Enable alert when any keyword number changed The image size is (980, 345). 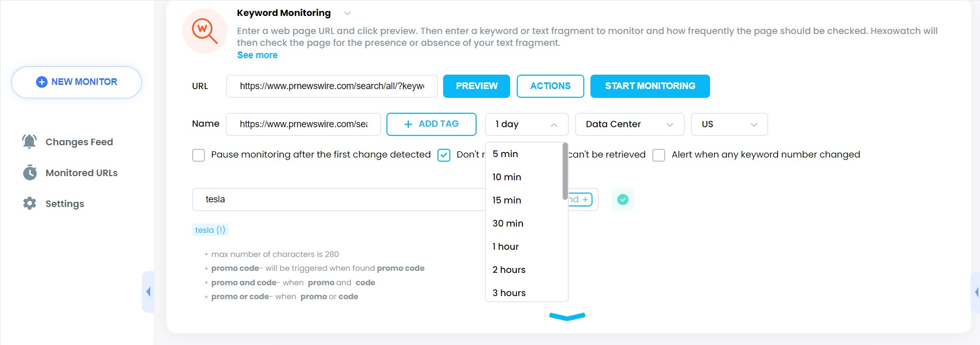tap(658, 154)
